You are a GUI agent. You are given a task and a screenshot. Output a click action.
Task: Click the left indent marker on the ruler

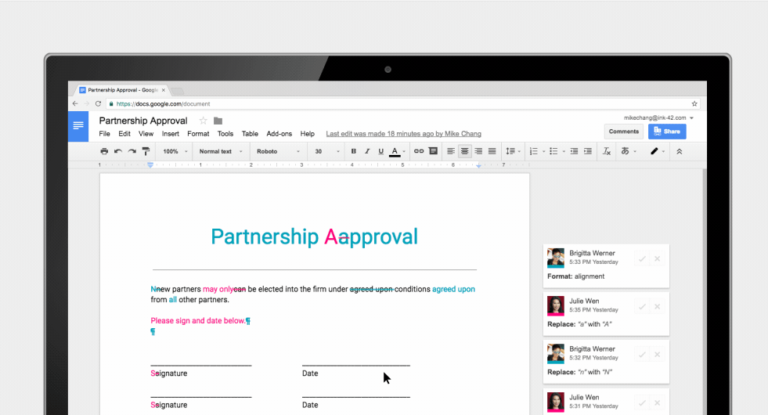(150, 165)
